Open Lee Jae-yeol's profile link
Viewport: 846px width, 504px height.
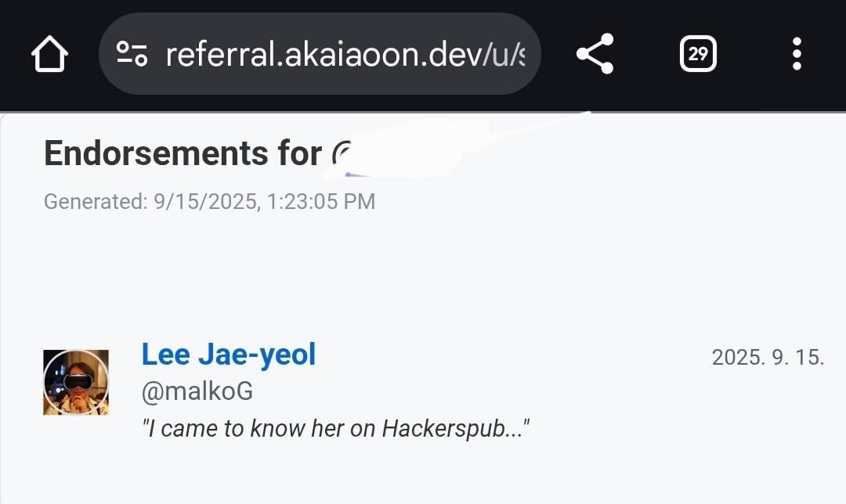coord(228,355)
